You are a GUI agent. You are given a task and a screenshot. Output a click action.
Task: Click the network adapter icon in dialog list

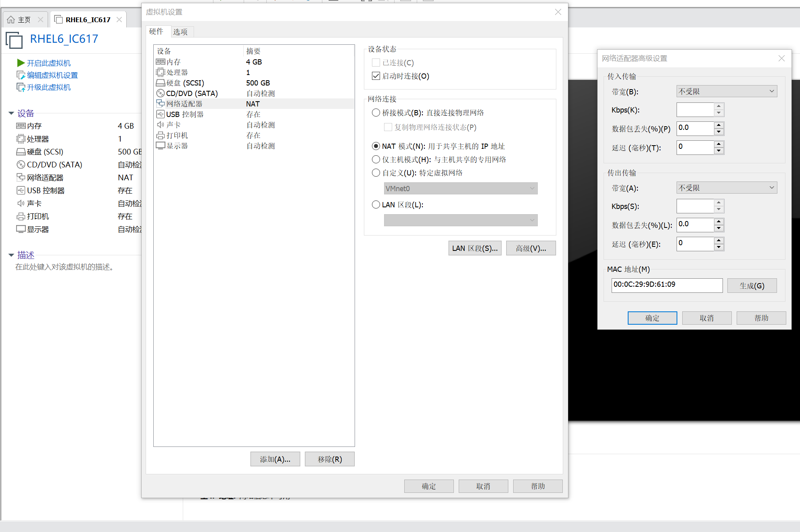click(161, 104)
